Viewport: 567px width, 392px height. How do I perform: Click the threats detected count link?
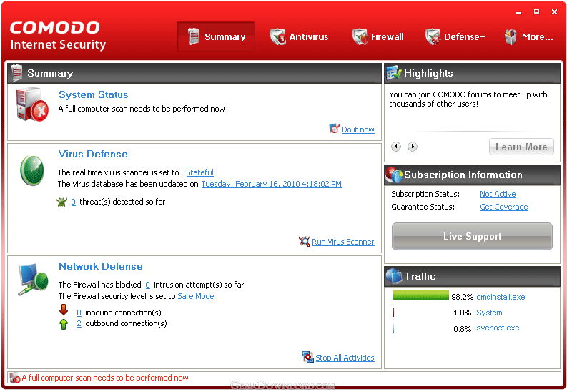(x=74, y=202)
